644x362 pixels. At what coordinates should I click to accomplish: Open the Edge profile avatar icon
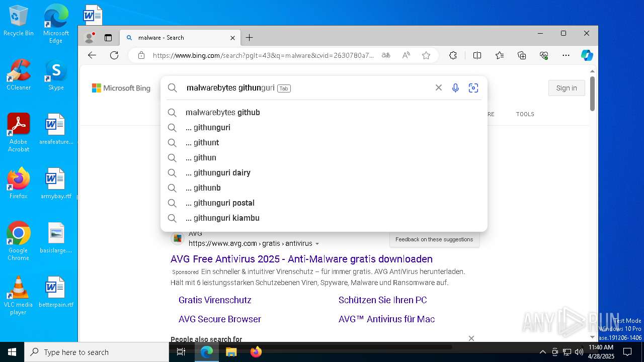(90, 38)
